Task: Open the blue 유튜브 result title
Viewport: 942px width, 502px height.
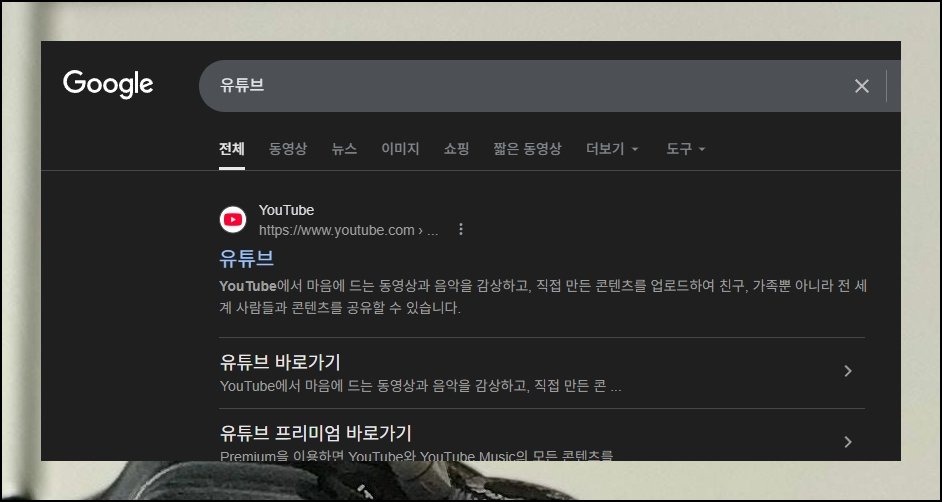Action: click(x=247, y=258)
